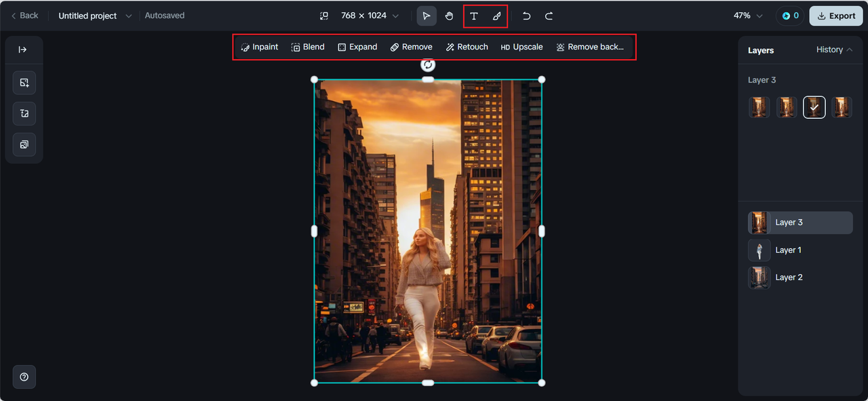Viewport: 868px width, 401px height.
Task: Click Remove background option
Action: [x=590, y=47]
